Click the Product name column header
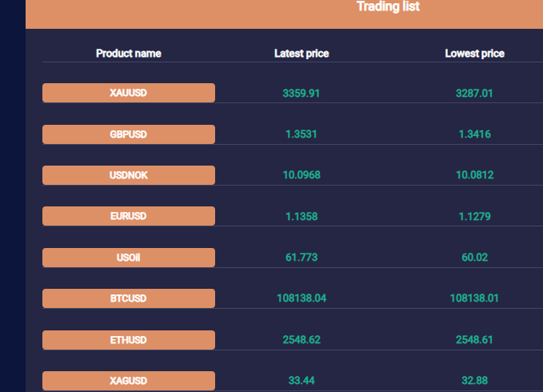 (128, 54)
